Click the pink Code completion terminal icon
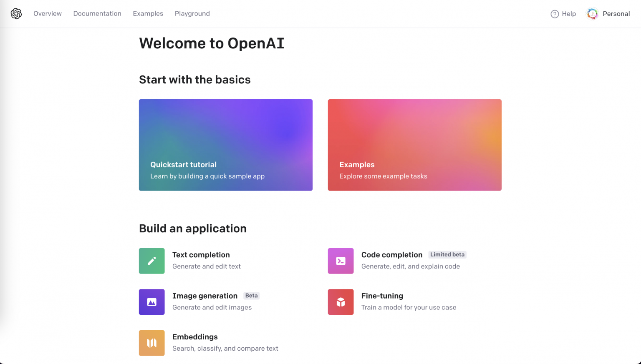641x364 pixels. pyautogui.click(x=341, y=261)
